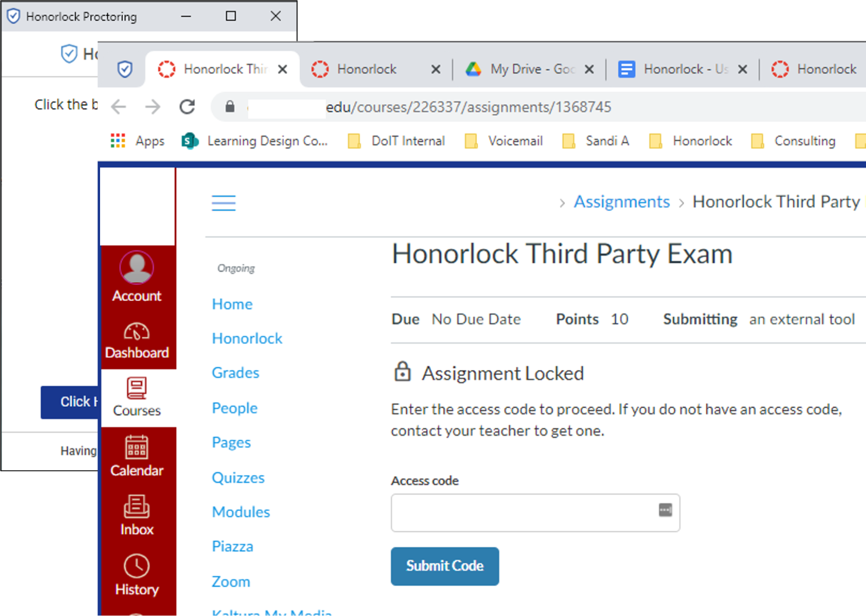Close the second Honorlock tab

(436, 69)
